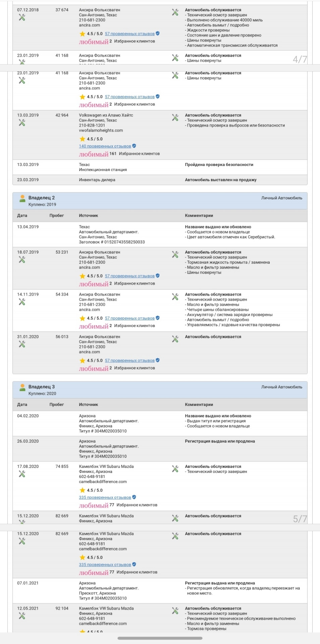The width and height of the screenshot is (320, 644).
Task: Click Личный Автомобиль label for Владелец 3
Action: [282, 387]
